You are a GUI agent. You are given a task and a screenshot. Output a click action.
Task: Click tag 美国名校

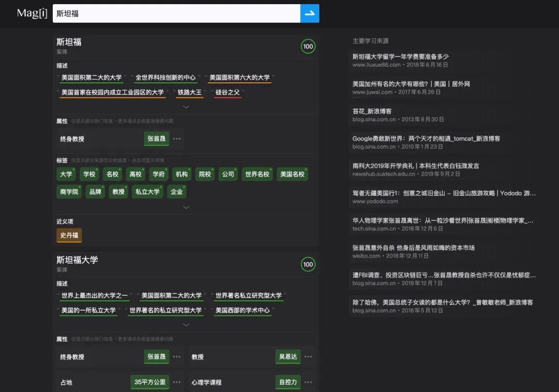(292, 174)
